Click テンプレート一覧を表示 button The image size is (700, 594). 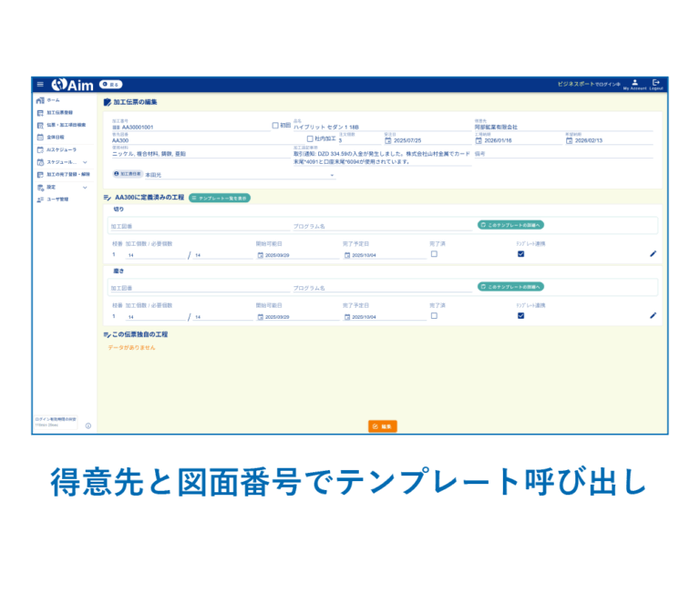point(219,198)
